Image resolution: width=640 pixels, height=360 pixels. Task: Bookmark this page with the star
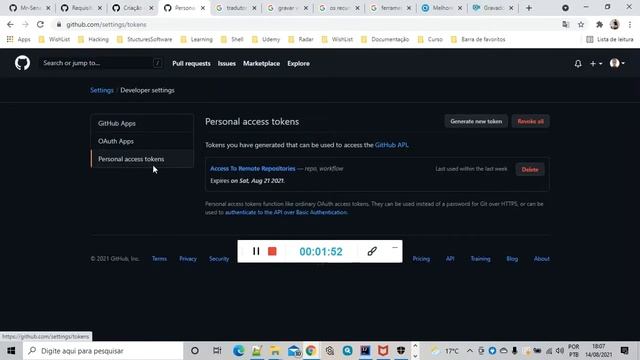[581, 24]
